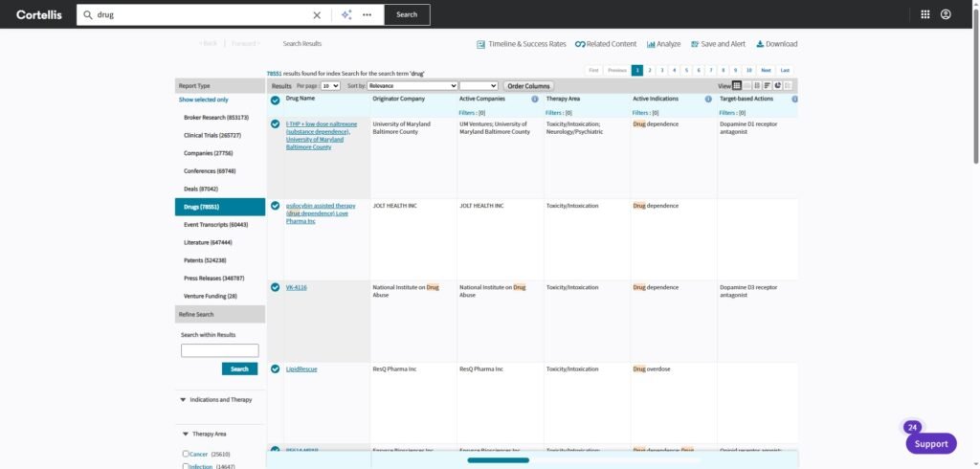Click the Search within Results input field
Screen dimensions: 980x469
click(x=219, y=350)
